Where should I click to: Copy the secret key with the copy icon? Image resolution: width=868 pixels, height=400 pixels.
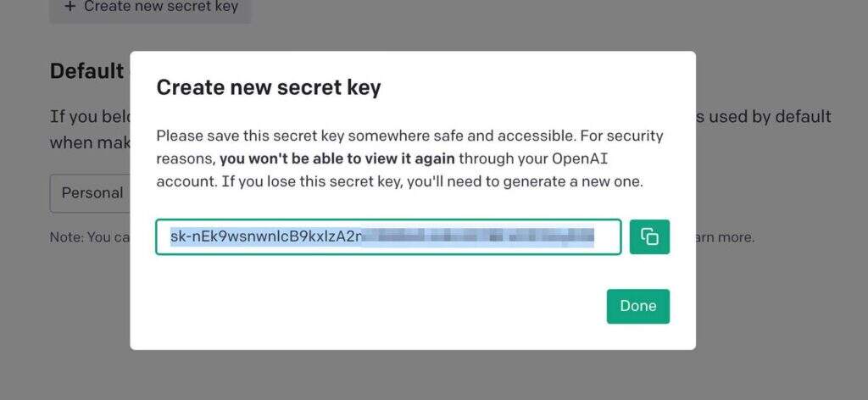coord(649,237)
